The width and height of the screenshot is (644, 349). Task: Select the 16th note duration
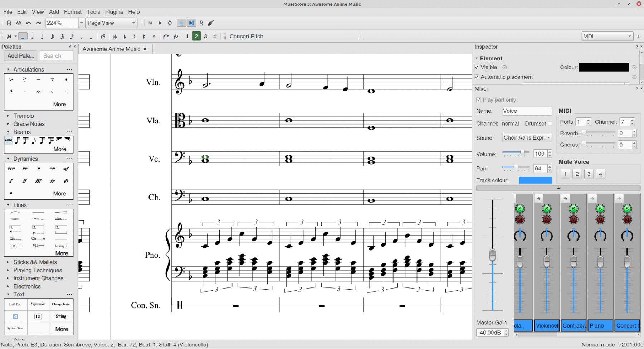click(x=62, y=37)
